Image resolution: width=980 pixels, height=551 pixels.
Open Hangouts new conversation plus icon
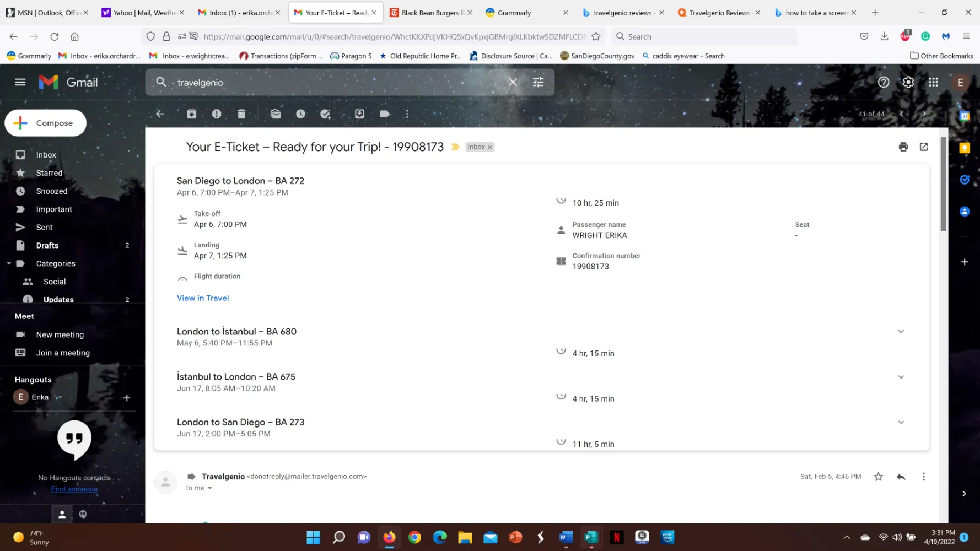coord(127,398)
